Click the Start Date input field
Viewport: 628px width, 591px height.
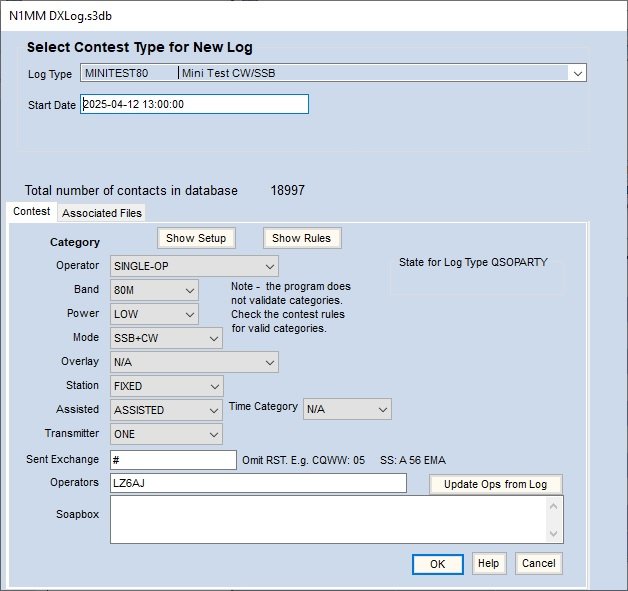(194, 104)
